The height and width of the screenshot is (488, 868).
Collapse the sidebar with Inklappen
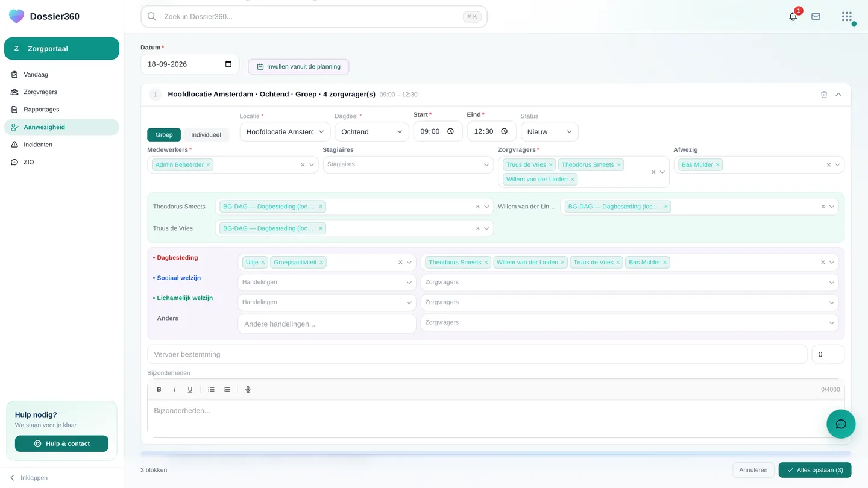coord(28,478)
